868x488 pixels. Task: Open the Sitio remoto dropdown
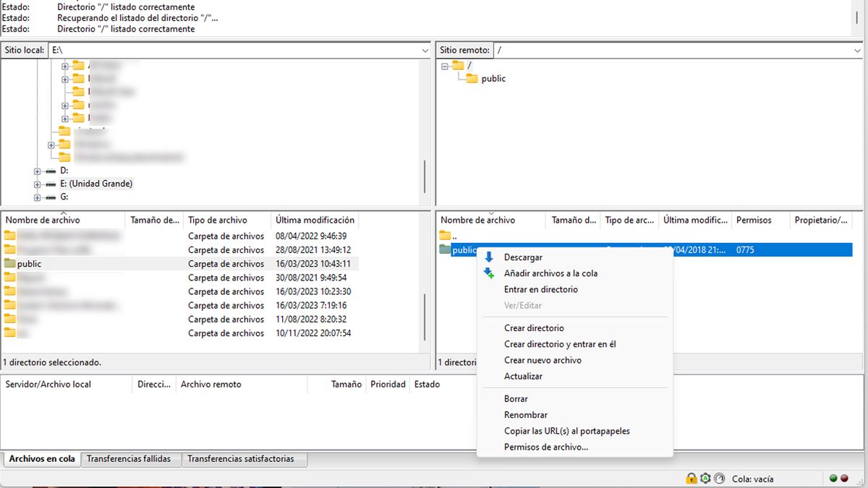tap(857, 50)
